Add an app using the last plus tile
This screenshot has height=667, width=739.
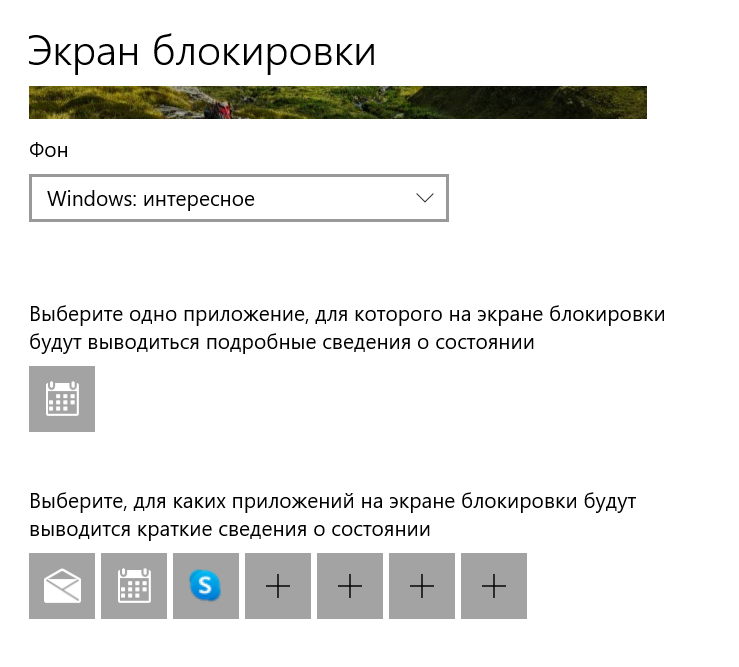pos(494,586)
